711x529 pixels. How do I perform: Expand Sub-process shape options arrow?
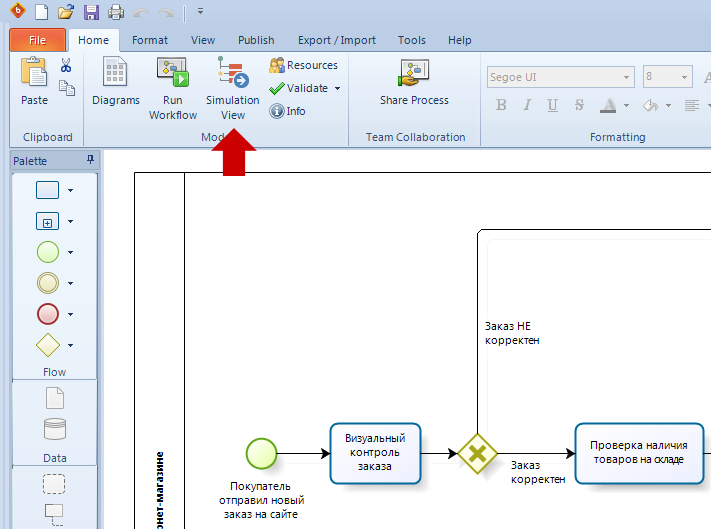[x=70, y=222]
